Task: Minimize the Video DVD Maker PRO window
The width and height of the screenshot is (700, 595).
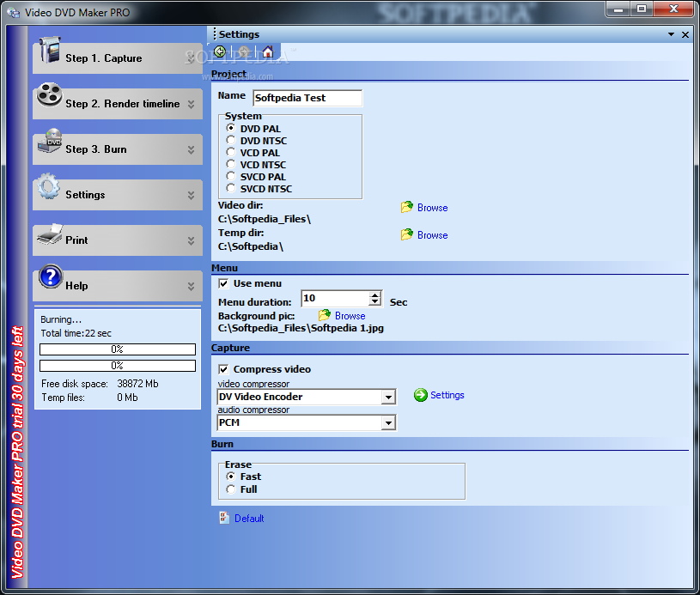Action: pos(618,9)
